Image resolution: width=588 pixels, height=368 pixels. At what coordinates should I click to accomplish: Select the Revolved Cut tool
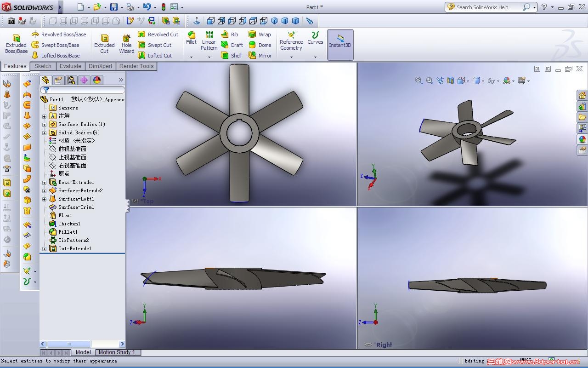(x=158, y=34)
